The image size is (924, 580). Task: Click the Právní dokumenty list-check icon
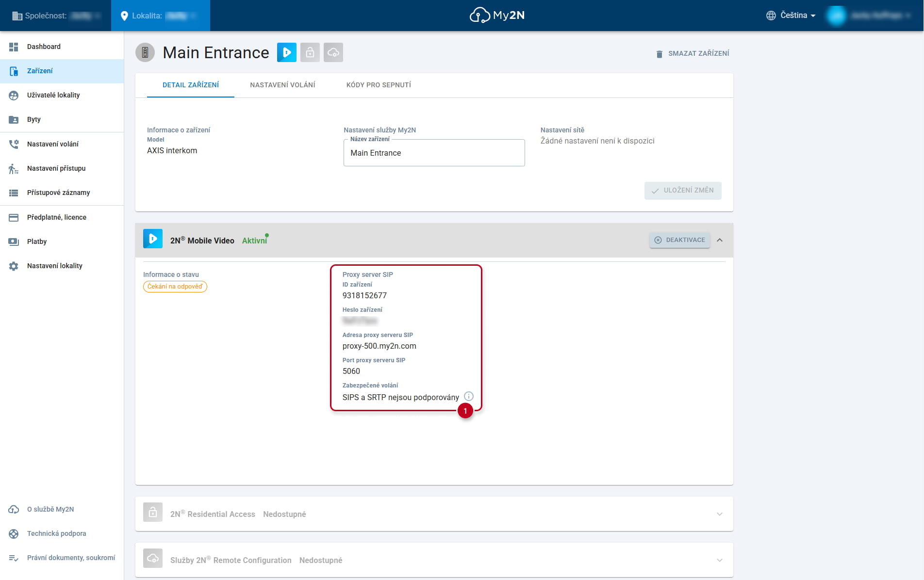point(14,558)
